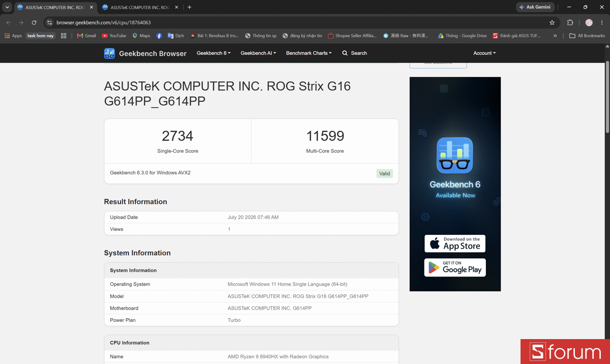
Task: Click the Valid badge
Action: [x=385, y=173]
